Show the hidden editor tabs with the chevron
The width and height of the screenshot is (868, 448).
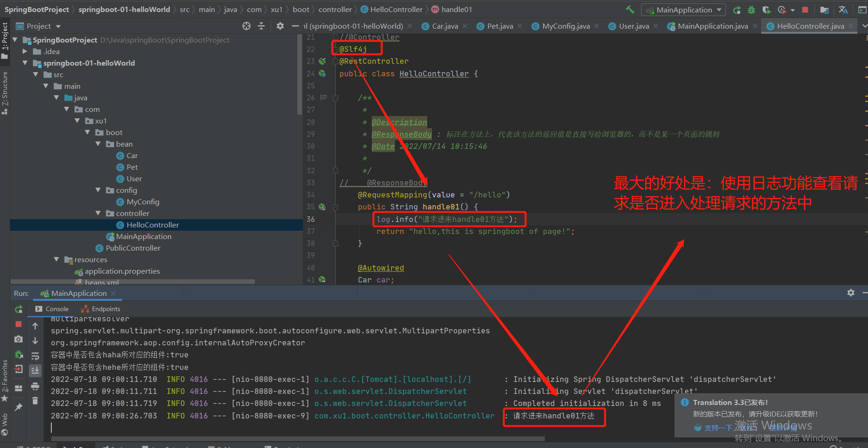click(864, 26)
